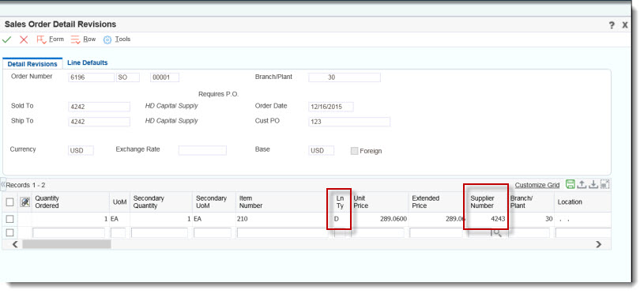Click the horizontal scrollbar thumb

(x=66, y=244)
